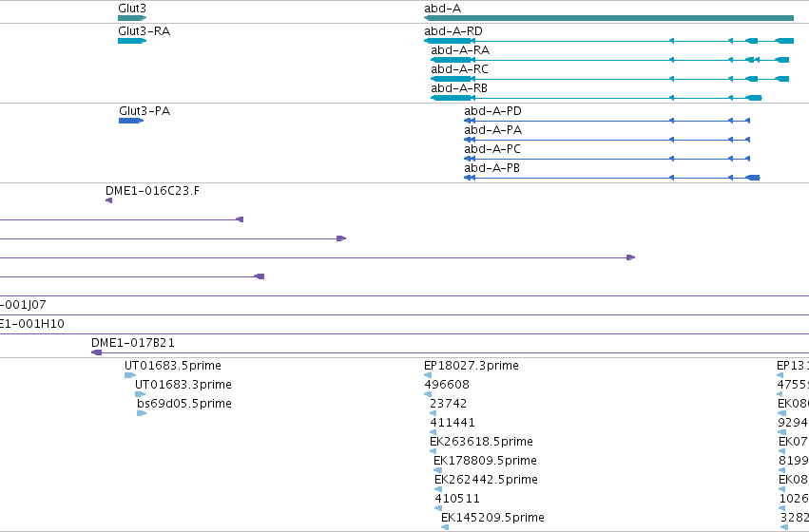Click the EK263618.5prime label
Viewport: 809px width, 532px height.
pyautogui.click(x=481, y=442)
